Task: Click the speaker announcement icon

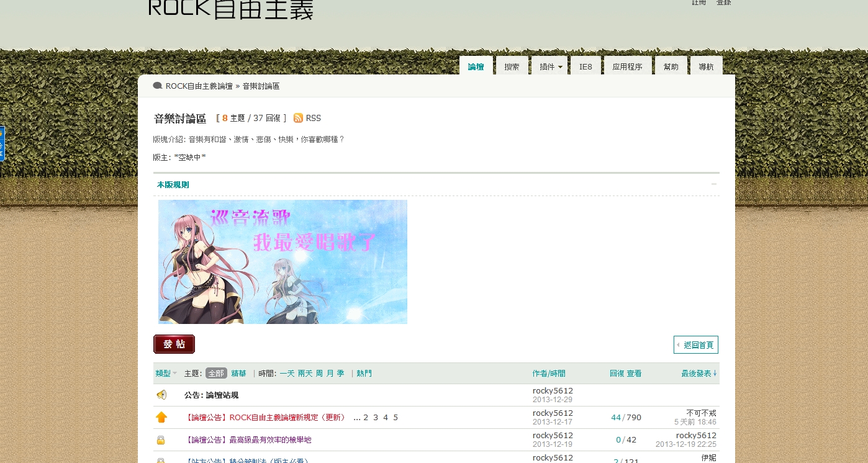Action: [x=161, y=395]
